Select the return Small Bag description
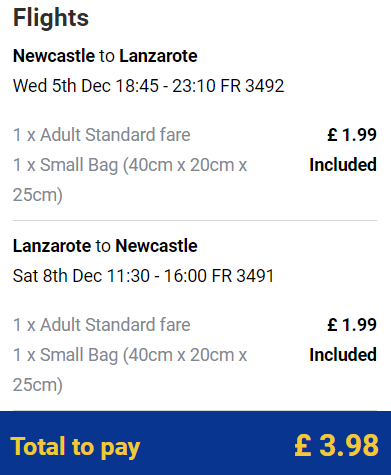This screenshot has height=475, width=391. tap(130, 370)
